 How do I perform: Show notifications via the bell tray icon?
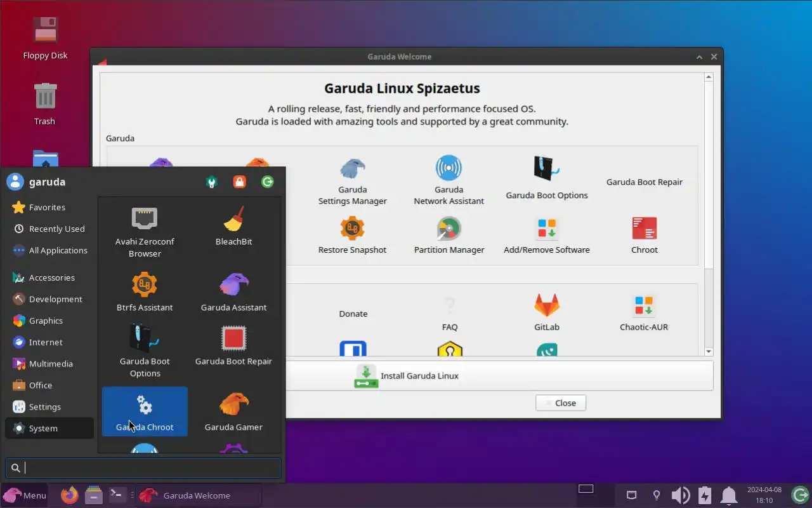(729, 495)
